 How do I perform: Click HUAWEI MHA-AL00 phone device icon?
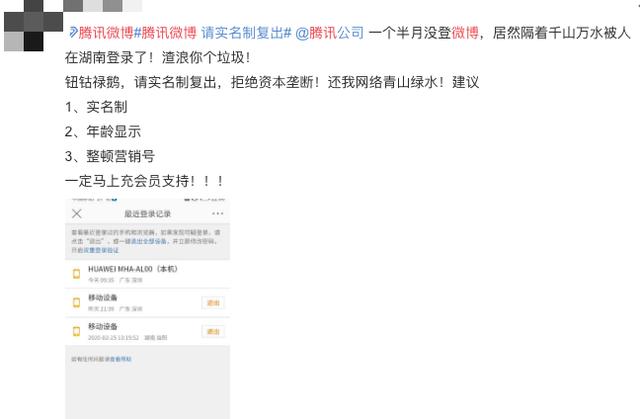[x=76, y=274]
